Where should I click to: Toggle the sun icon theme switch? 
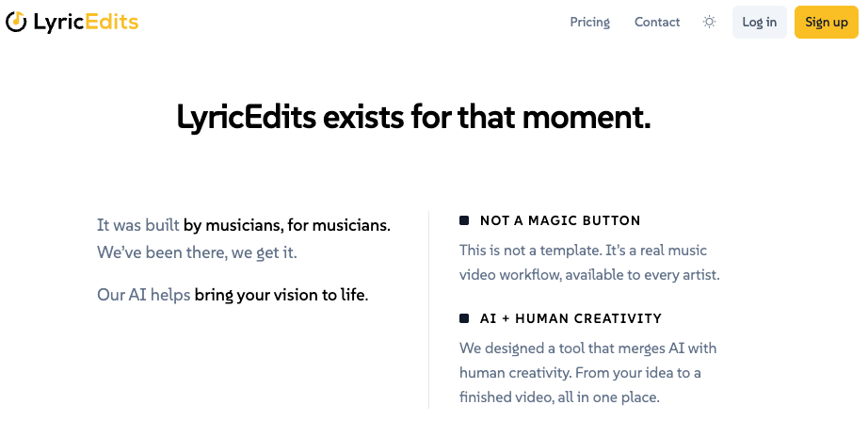click(x=710, y=22)
